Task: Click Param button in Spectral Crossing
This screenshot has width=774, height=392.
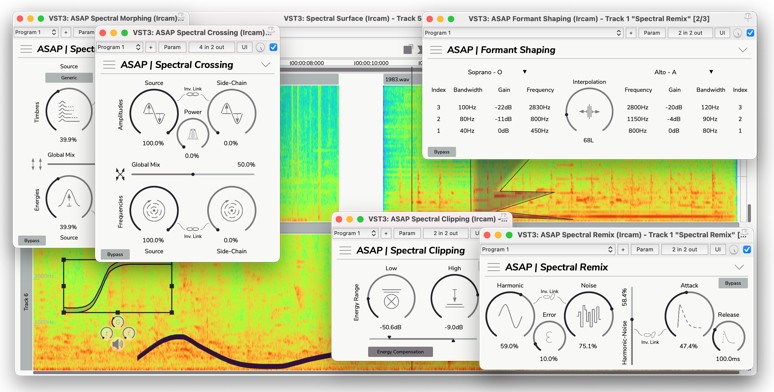Action: point(172,47)
